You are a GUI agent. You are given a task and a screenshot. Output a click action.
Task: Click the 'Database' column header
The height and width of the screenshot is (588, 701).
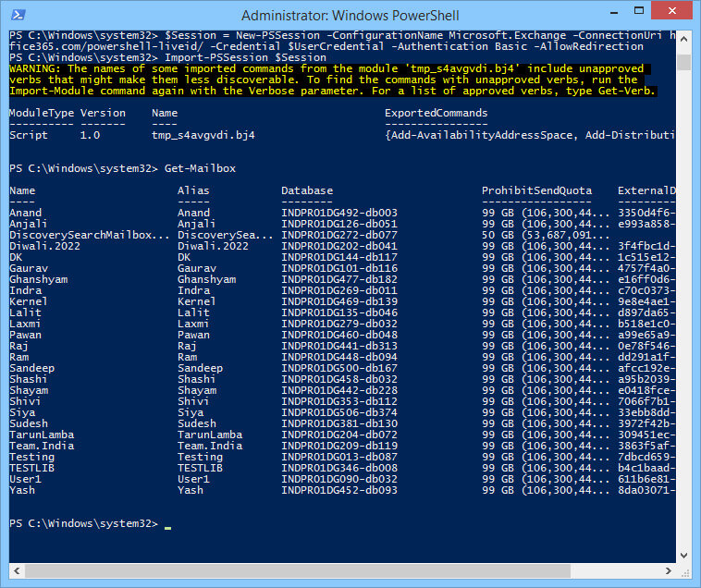307,190
